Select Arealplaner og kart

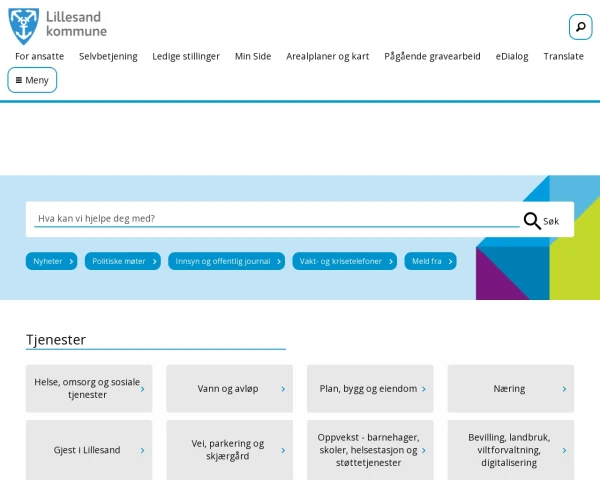(x=328, y=56)
